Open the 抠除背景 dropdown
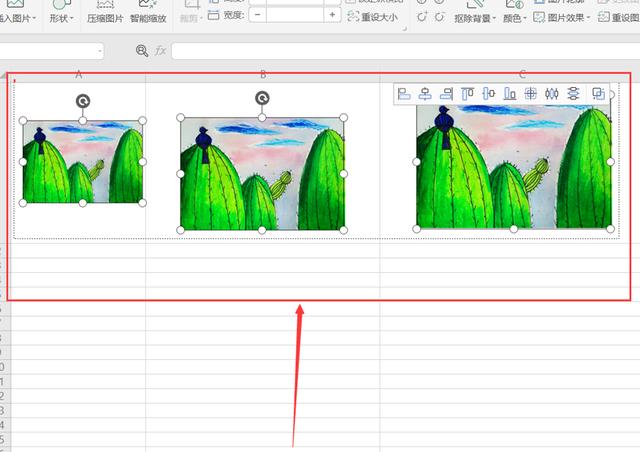 [x=474, y=18]
